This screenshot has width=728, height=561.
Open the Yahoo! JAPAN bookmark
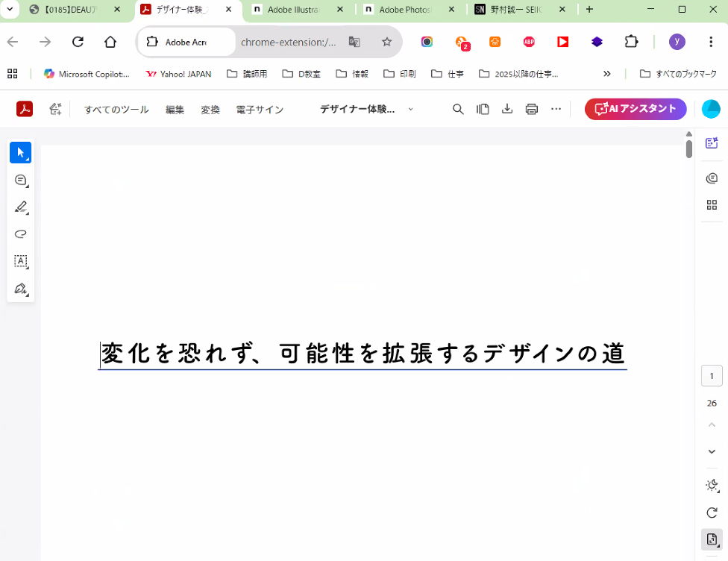click(179, 74)
